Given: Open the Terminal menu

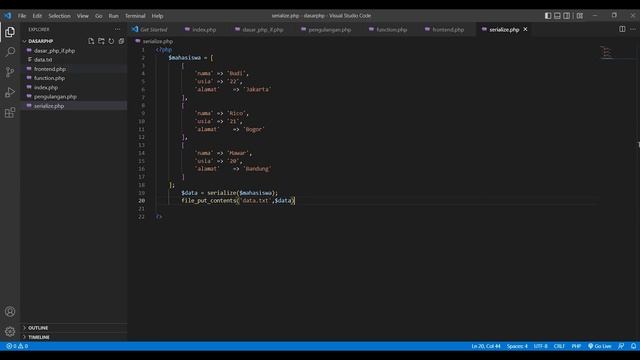Looking at the screenshot, I should click(x=135, y=16).
